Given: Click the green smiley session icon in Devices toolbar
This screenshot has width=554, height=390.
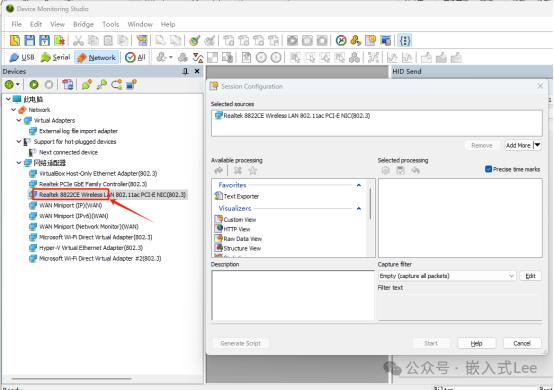Looking at the screenshot, I should [x=9, y=84].
